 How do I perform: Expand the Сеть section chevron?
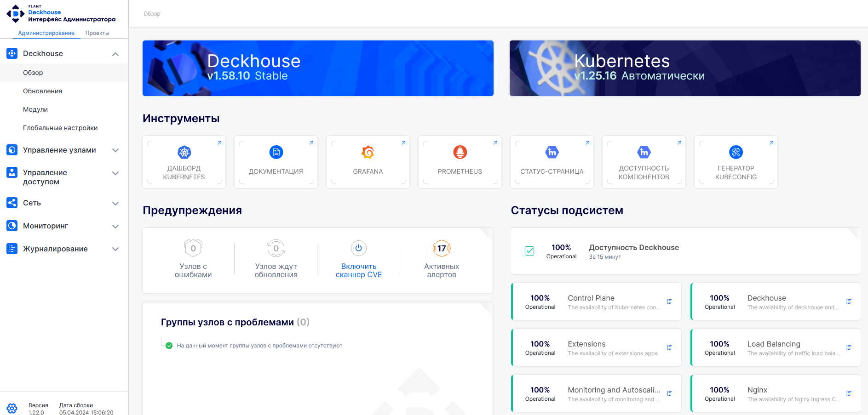point(115,204)
